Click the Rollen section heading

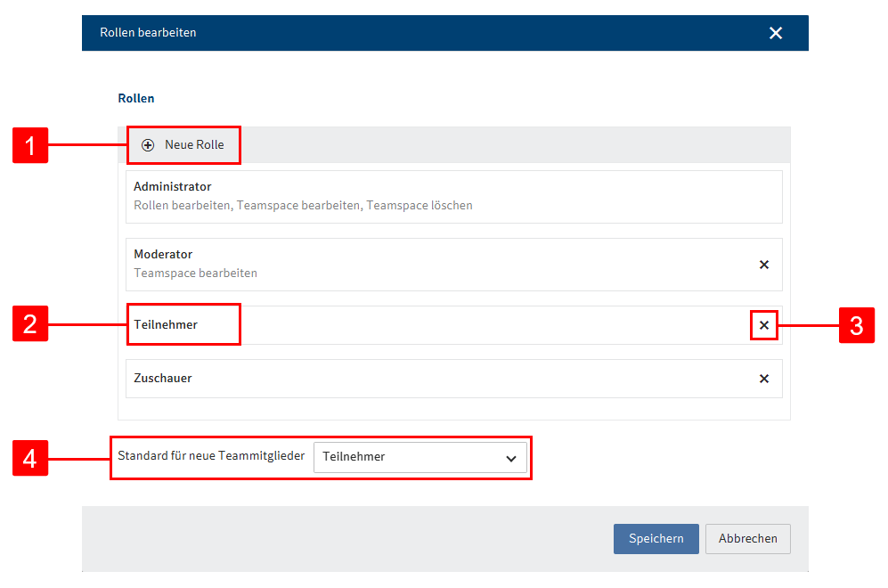pyautogui.click(x=135, y=98)
